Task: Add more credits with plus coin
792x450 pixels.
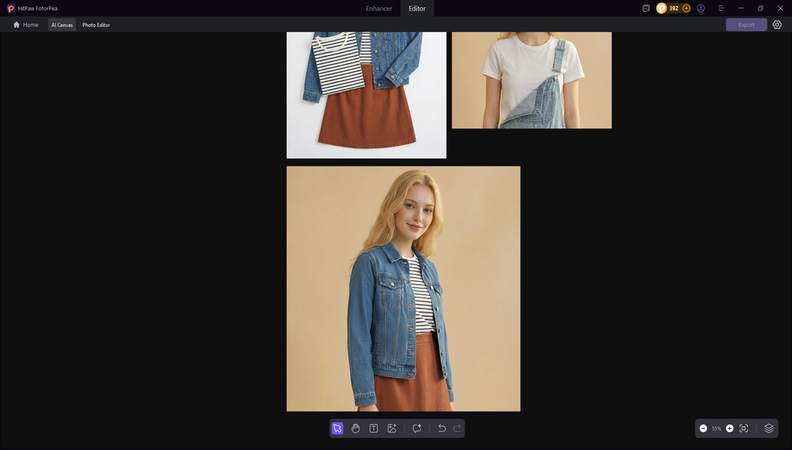Action: (686, 8)
